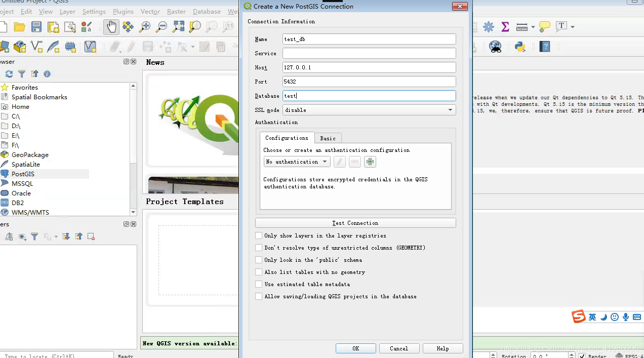Open the Text Annotation dropdown arrow
The height and width of the screenshot is (358, 644).
pyautogui.click(x=573, y=27)
